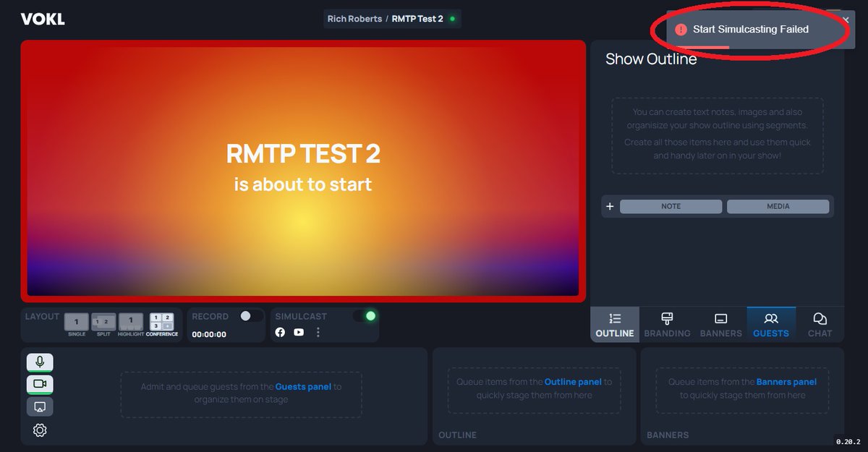This screenshot has width=868, height=452.
Task: Switch to the Branding tab
Action: click(667, 325)
